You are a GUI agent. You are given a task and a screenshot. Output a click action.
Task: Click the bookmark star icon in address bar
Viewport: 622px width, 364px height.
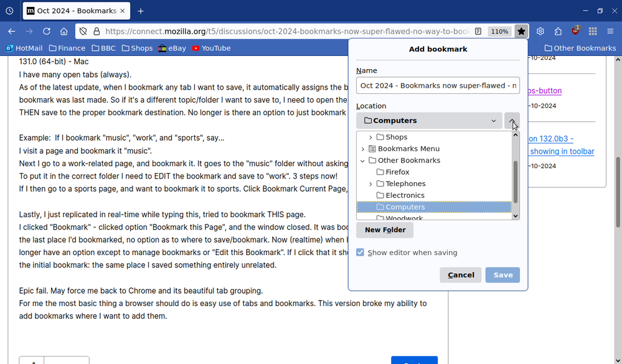(521, 31)
